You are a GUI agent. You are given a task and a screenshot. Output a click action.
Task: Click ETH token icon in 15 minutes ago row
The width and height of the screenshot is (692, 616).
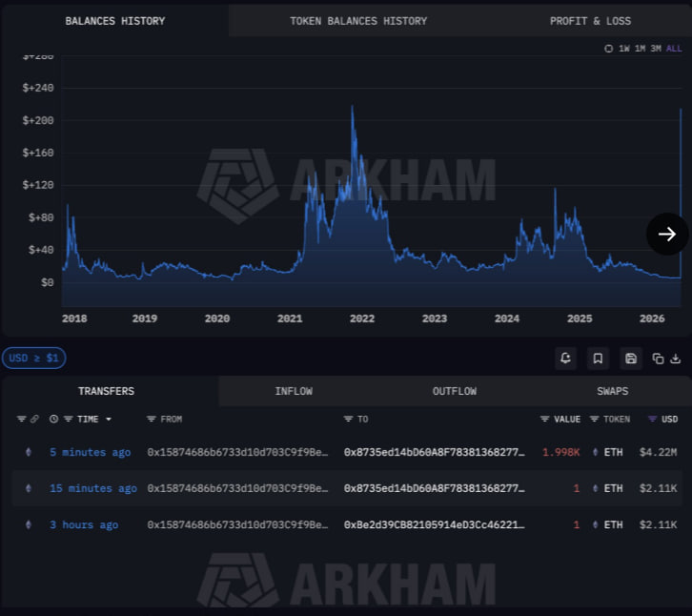596,488
